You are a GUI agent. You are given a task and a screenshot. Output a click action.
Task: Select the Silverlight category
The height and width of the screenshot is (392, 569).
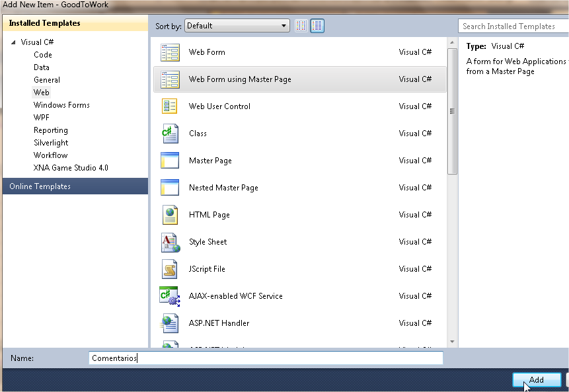[x=51, y=143]
